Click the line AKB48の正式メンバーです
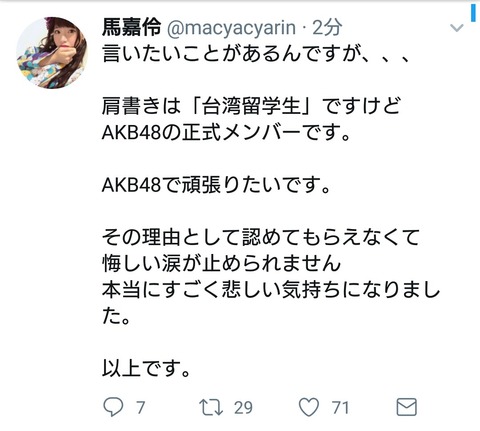480x431 pixels. (x=226, y=132)
